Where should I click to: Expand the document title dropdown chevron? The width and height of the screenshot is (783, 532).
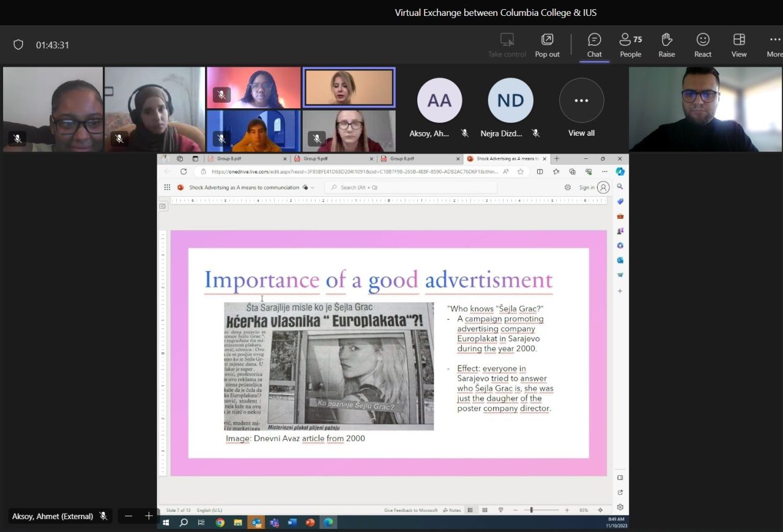coord(313,188)
